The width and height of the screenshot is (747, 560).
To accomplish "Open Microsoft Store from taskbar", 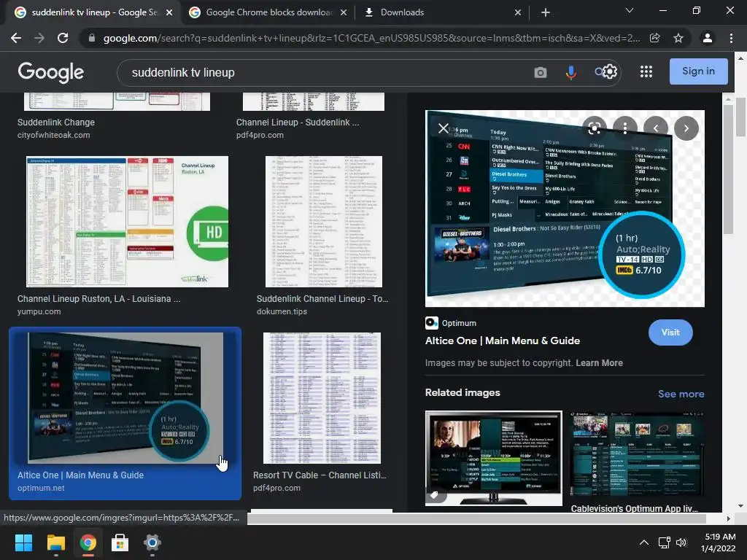I will pos(120,542).
